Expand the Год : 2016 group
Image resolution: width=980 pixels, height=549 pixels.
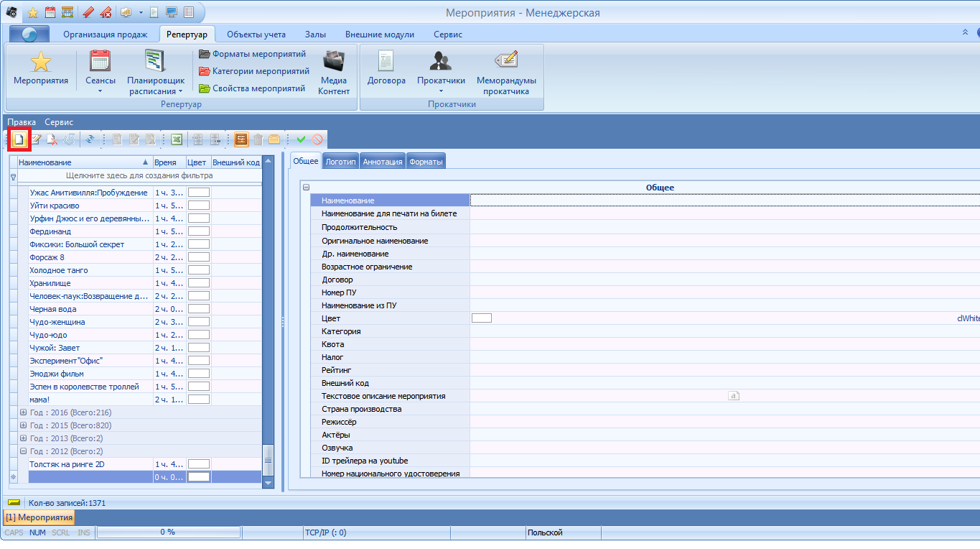(23, 412)
